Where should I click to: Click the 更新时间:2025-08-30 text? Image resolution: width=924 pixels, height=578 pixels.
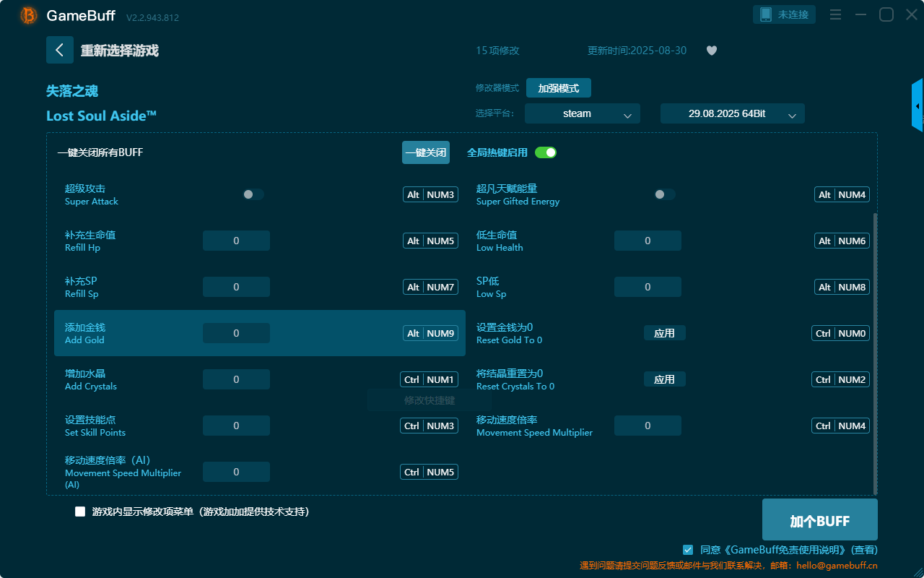(x=637, y=51)
